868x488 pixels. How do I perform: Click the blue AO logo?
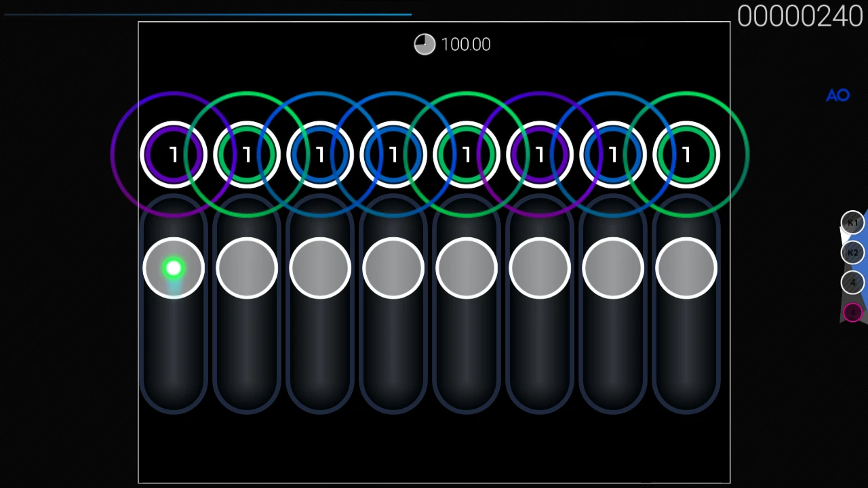837,96
